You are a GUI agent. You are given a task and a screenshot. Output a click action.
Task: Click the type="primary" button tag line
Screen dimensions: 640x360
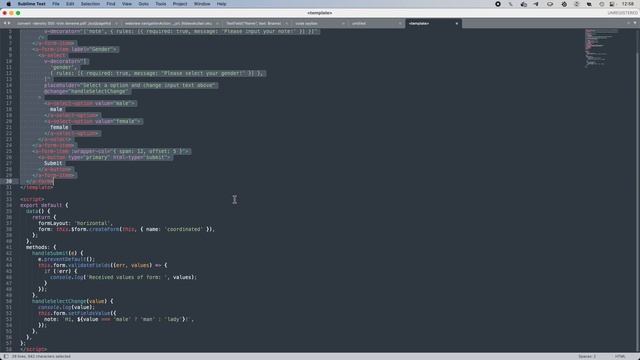pyautogui.click(x=105, y=157)
